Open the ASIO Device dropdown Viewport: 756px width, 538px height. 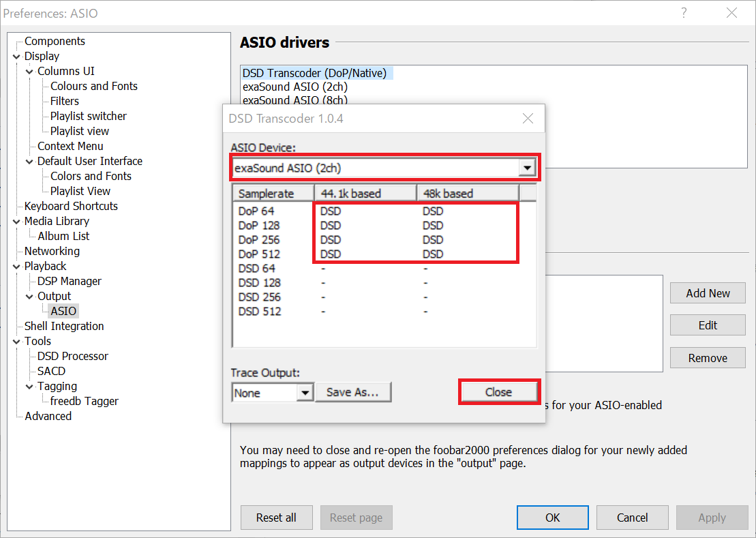527,168
